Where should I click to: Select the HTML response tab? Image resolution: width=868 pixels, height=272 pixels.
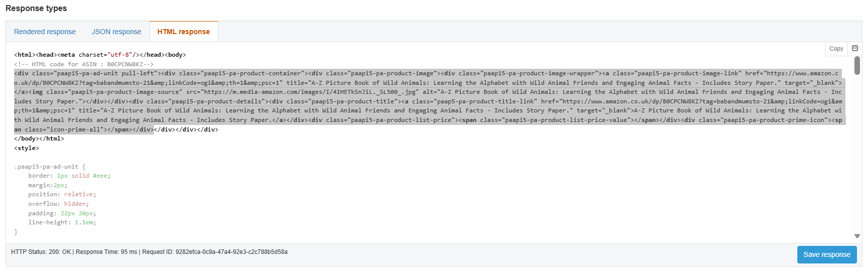[184, 32]
